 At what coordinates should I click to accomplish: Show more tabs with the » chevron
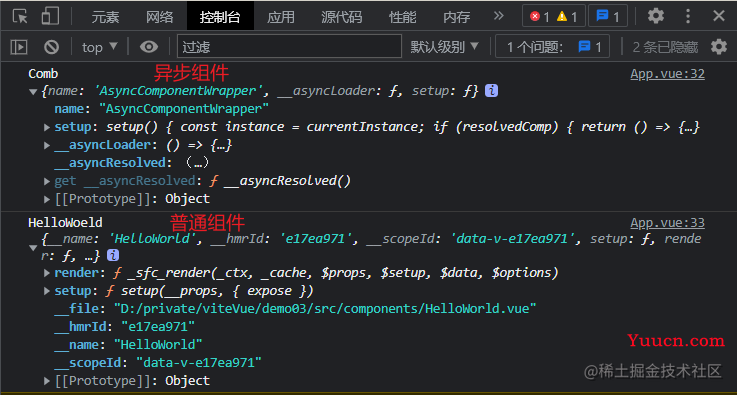[499, 16]
